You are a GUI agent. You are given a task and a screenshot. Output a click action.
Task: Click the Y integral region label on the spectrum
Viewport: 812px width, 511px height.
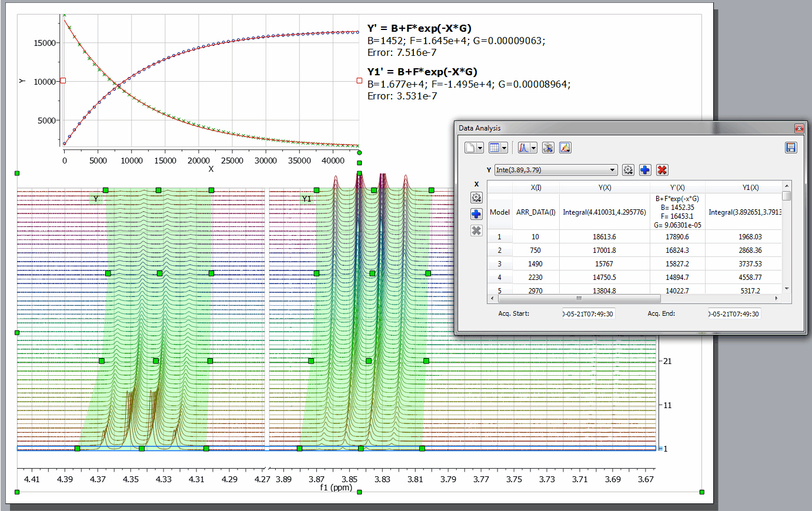click(96, 199)
